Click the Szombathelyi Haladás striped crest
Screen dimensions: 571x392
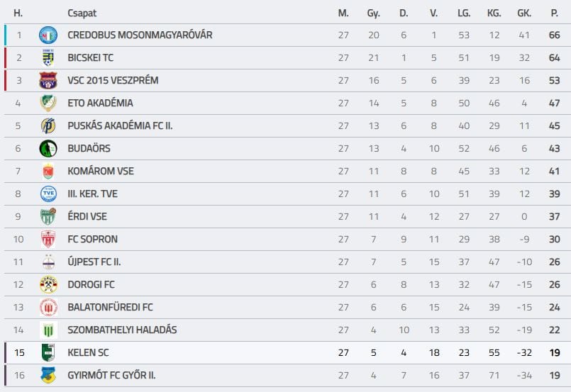click(48, 330)
